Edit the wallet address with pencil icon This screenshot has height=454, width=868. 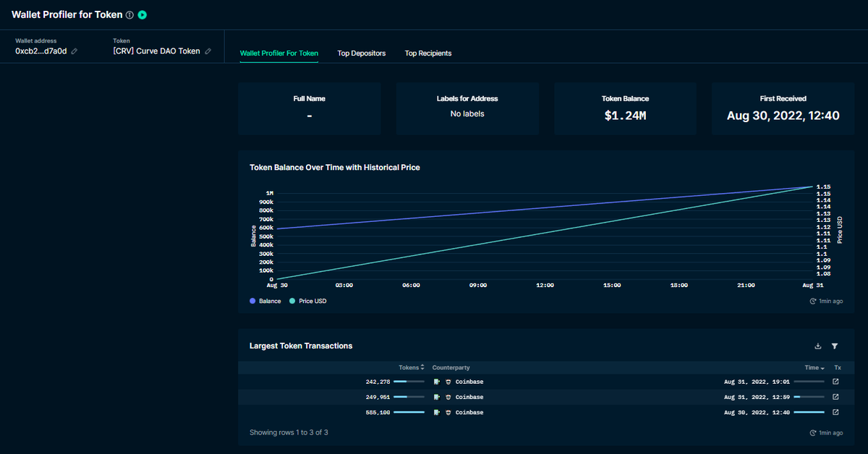74,51
